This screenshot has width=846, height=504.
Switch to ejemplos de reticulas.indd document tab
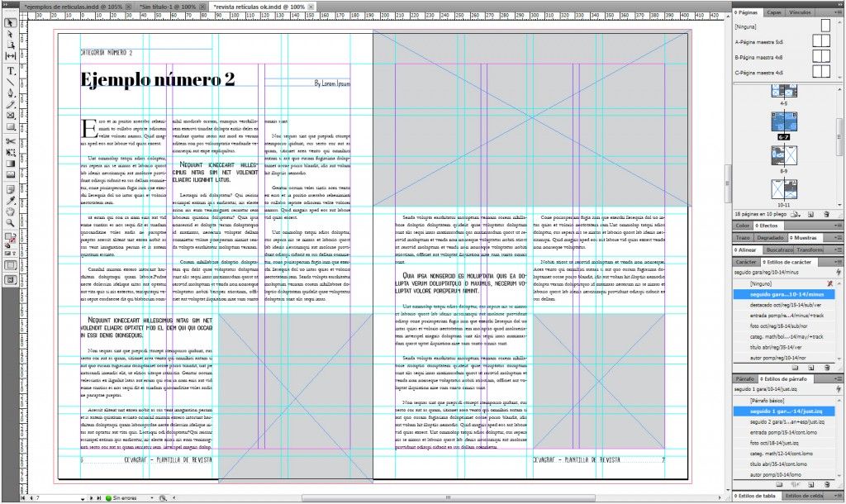pyautogui.click(x=74, y=7)
